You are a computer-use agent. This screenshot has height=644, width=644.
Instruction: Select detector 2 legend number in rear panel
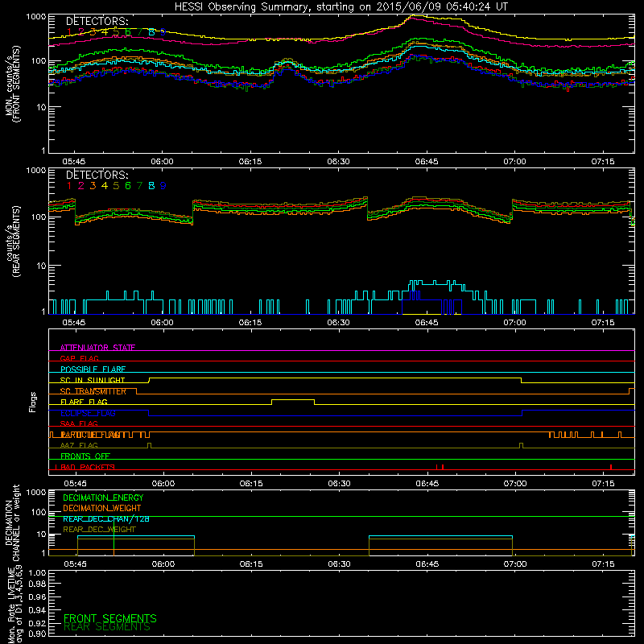[x=81, y=186]
